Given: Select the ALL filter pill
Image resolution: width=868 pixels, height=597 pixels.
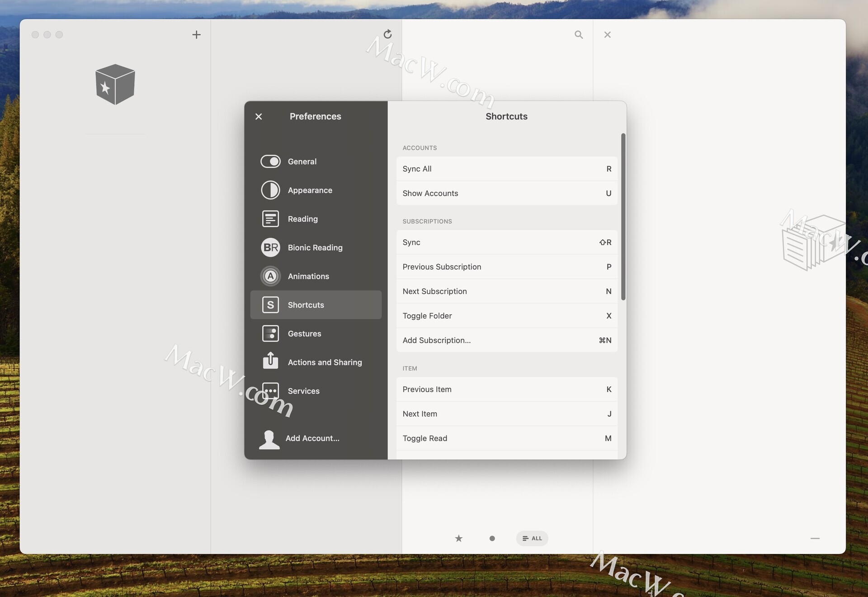Looking at the screenshot, I should tap(532, 538).
